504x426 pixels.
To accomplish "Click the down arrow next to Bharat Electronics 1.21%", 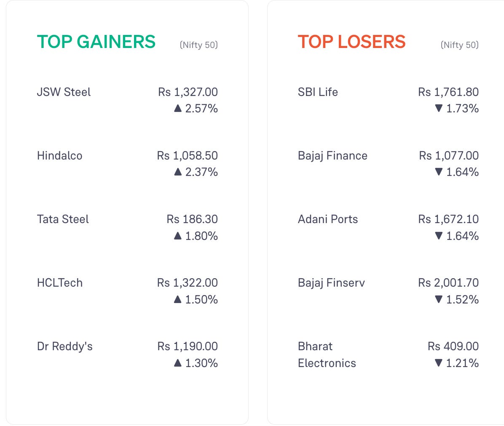I will click(x=438, y=363).
